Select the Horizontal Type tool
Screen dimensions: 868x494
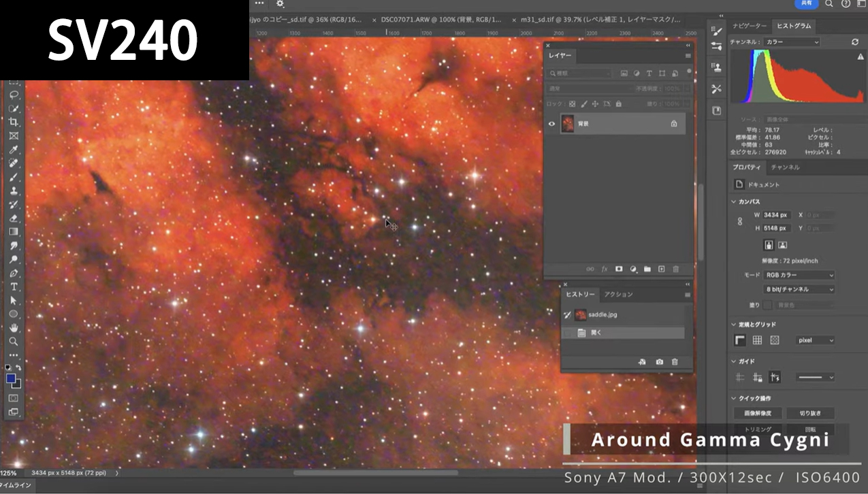click(x=13, y=286)
